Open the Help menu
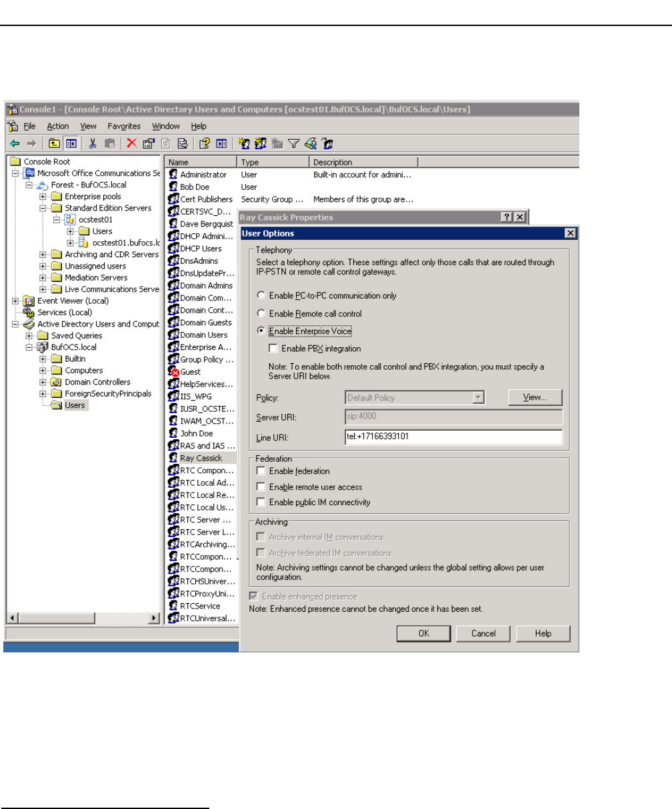The image size is (672, 809). [199, 126]
